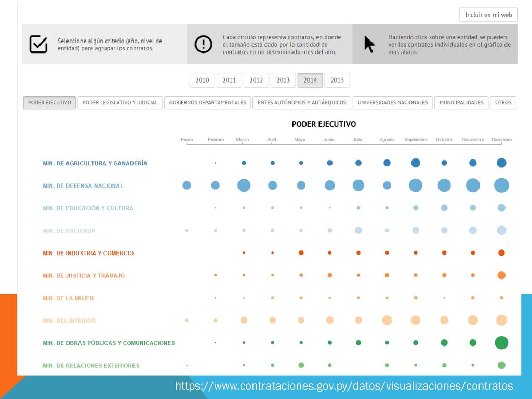Click Min. de Hacienda December circle
The width and height of the screenshot is (532, 399).
[x=501, y=230]
